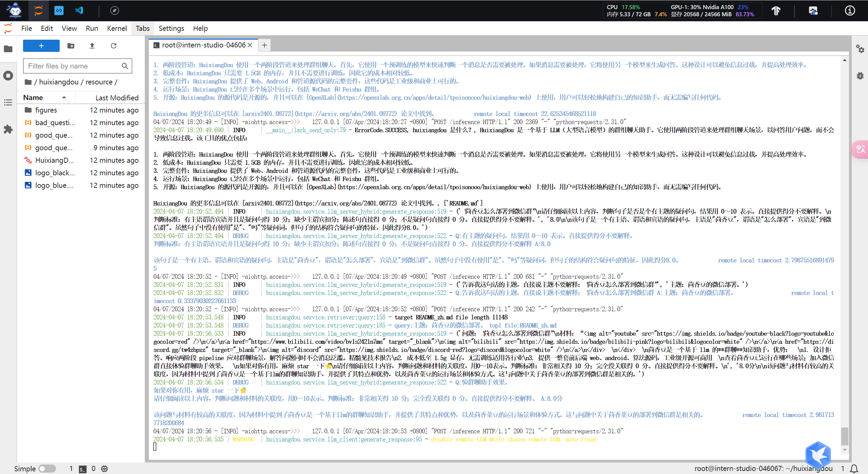Open the Kernel menu

pyautogui.click(x=117, y=28)
